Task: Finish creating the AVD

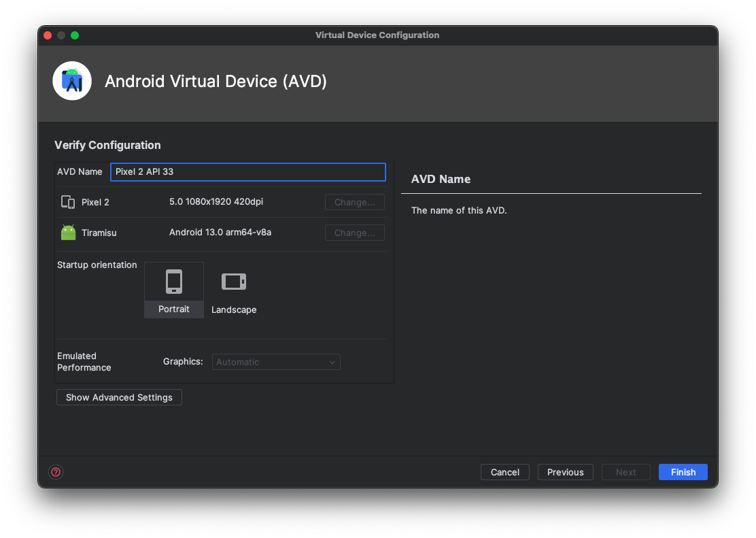Action: 683,472
